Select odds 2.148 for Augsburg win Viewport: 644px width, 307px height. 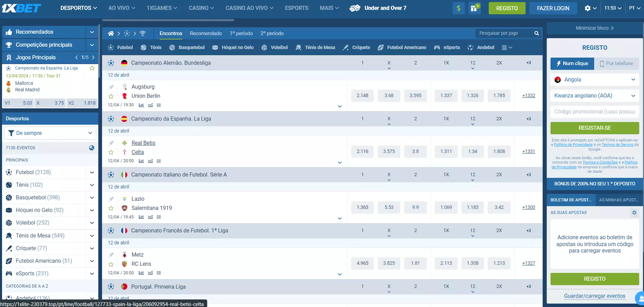point(362,96)
